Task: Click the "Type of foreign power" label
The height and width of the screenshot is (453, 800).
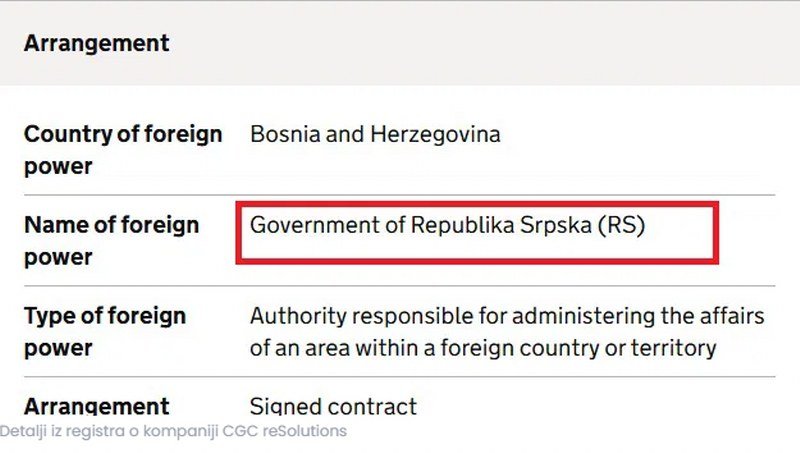Action: [104, 332]
